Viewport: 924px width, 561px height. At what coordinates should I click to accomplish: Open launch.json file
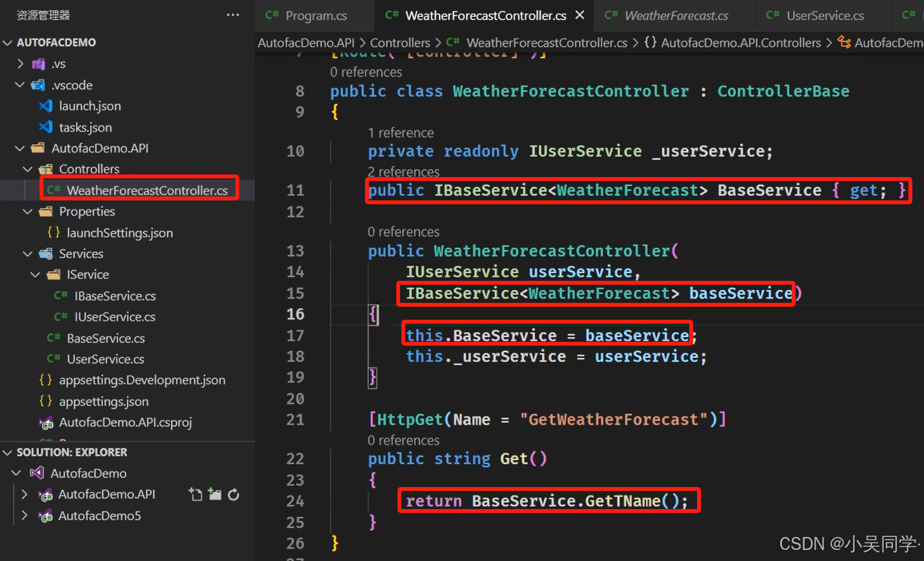coord(90,106)
